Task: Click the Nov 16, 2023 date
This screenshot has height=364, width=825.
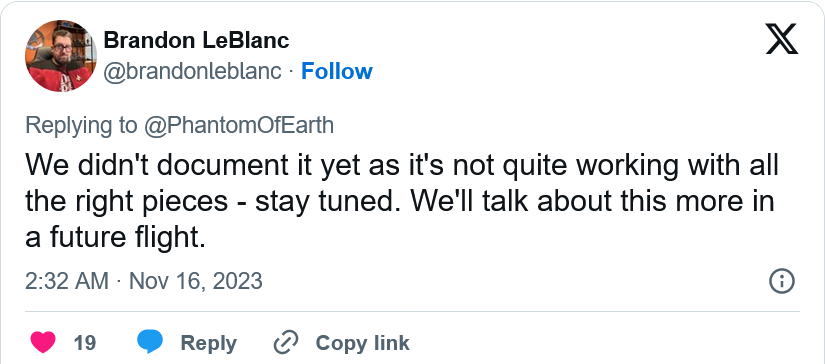Action: point(196,281)
